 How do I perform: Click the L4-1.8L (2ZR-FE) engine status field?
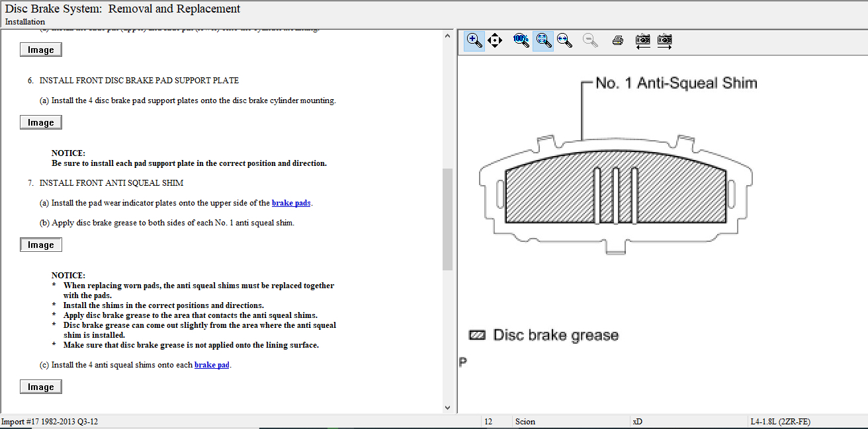pos(780,422)
